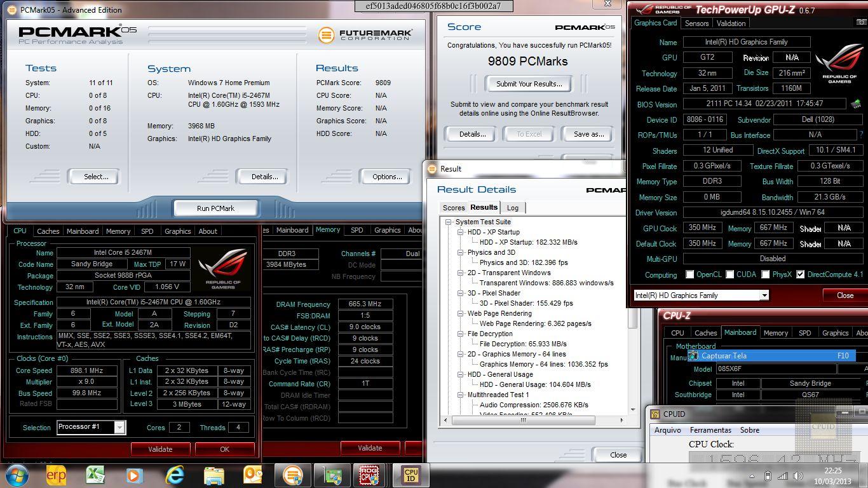The height and width of the screenshot is (488, 868).
Task: Enable the CUDA checkbox in GPU-Z
Action: click(730, 274)
